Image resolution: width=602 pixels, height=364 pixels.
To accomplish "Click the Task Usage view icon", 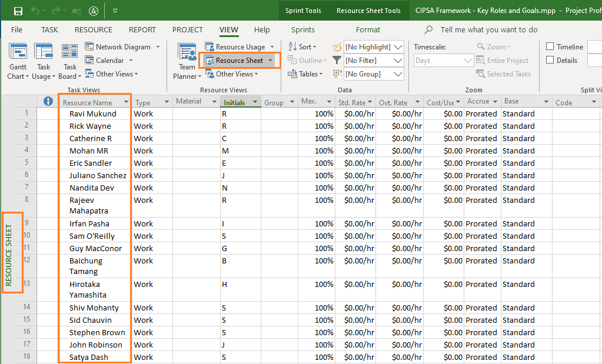I will 44,52.
